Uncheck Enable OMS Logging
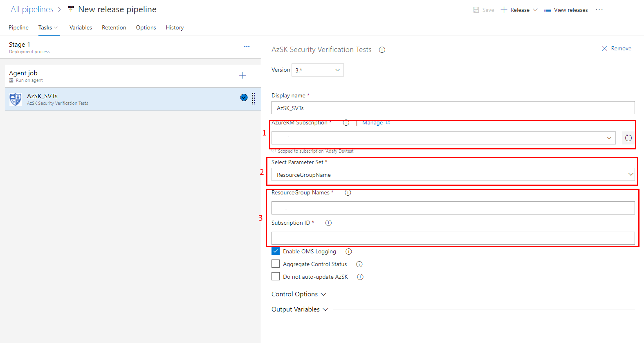 coord(276,251)
